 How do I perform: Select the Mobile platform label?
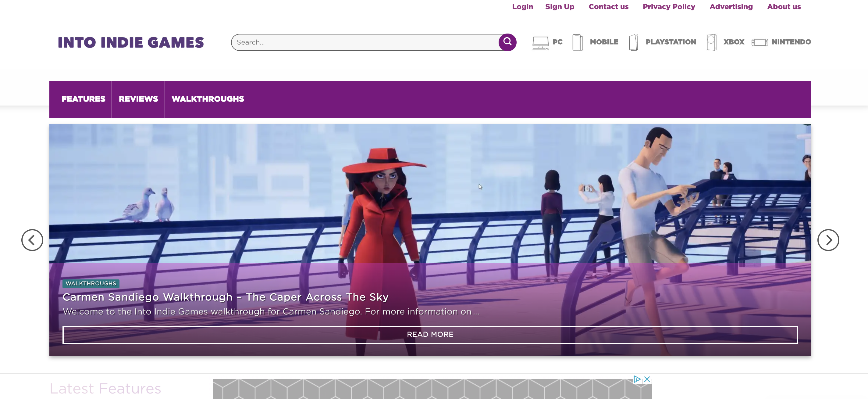(604, 42)
